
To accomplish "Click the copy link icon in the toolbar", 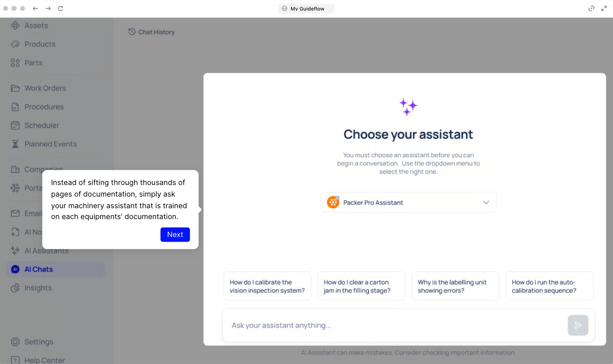I will (591, 8).
